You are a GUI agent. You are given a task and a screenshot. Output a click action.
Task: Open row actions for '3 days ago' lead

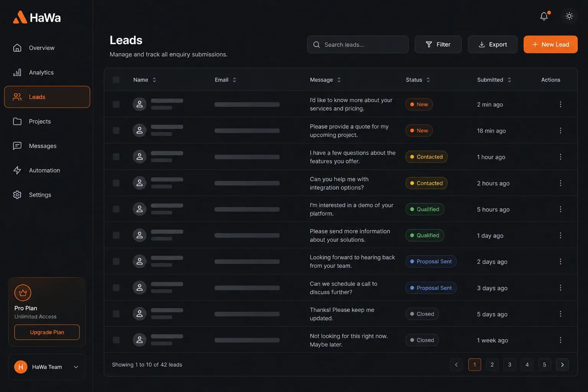point(560,288)
